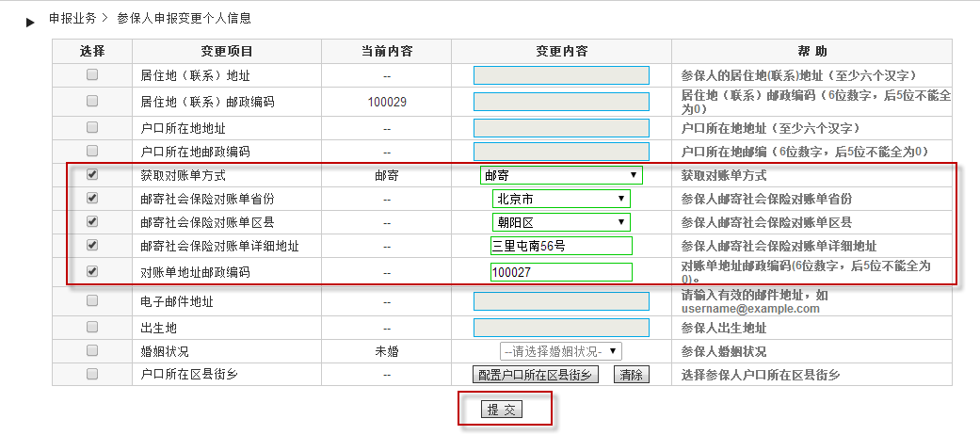
Task: Uncheck the 获取对账单方式 checkbox
Action: point(92,175)
